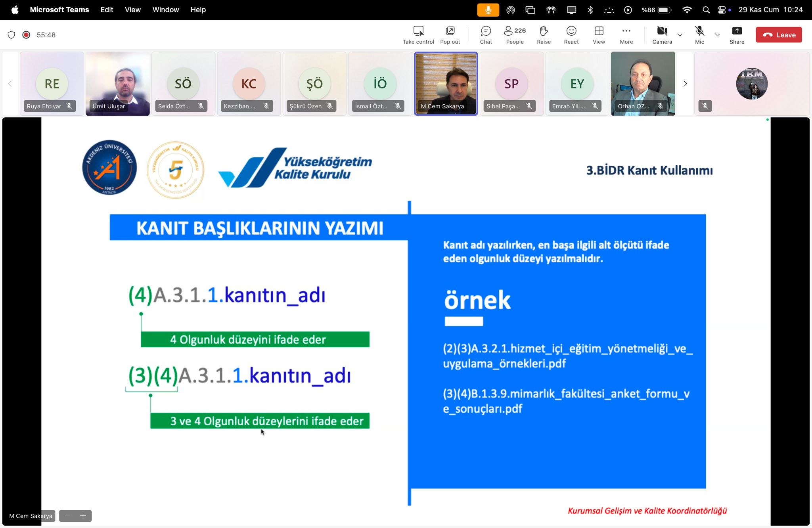
Task: Open the Window menu
Action: 165,10
